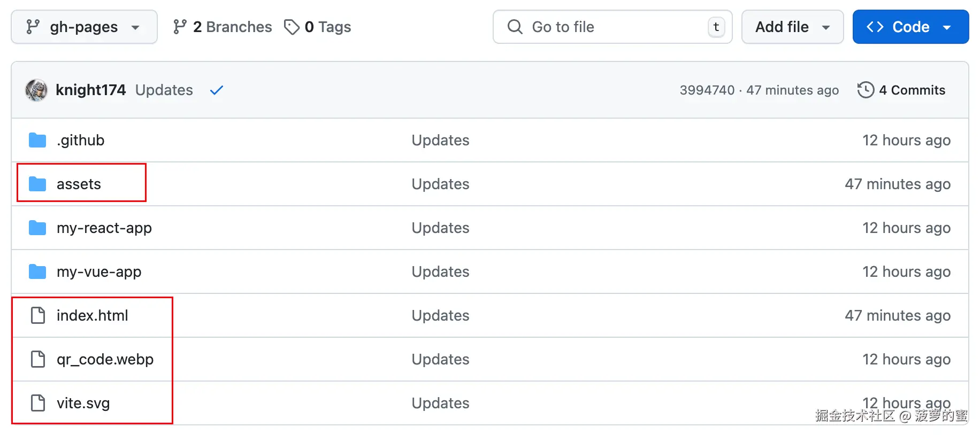This screenshot has width=980, height=435.
Task: Focus the Go to file search field
Action: (612, 27)
